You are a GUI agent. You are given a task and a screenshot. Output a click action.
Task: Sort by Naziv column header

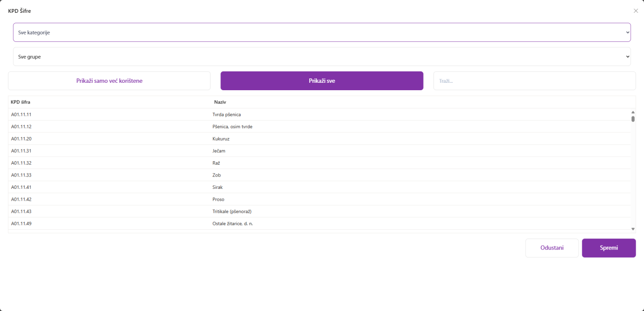(x=220, y=102)
